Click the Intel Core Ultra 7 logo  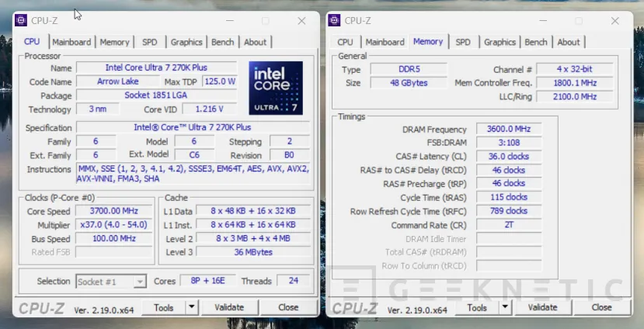click(x=276, y=88)
